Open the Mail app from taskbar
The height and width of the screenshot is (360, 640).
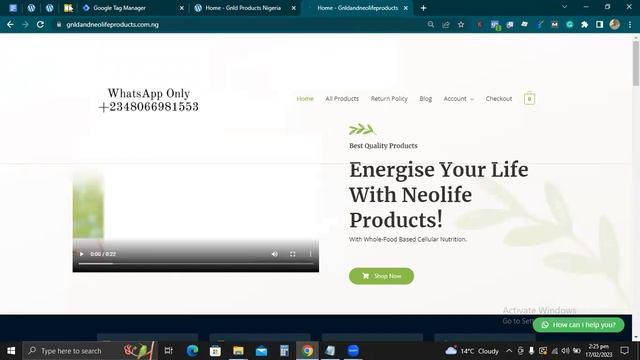coord(261,351)
